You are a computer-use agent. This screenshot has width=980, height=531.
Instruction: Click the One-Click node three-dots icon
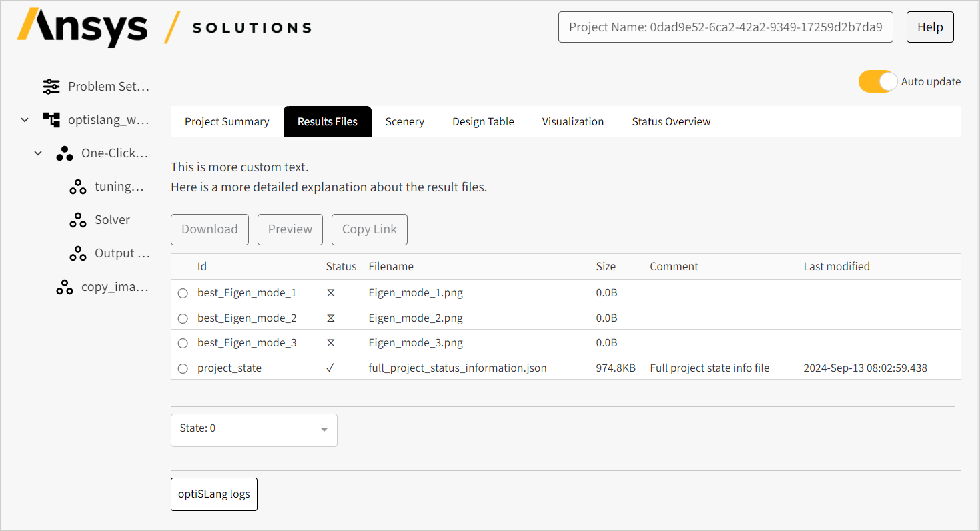65,153
